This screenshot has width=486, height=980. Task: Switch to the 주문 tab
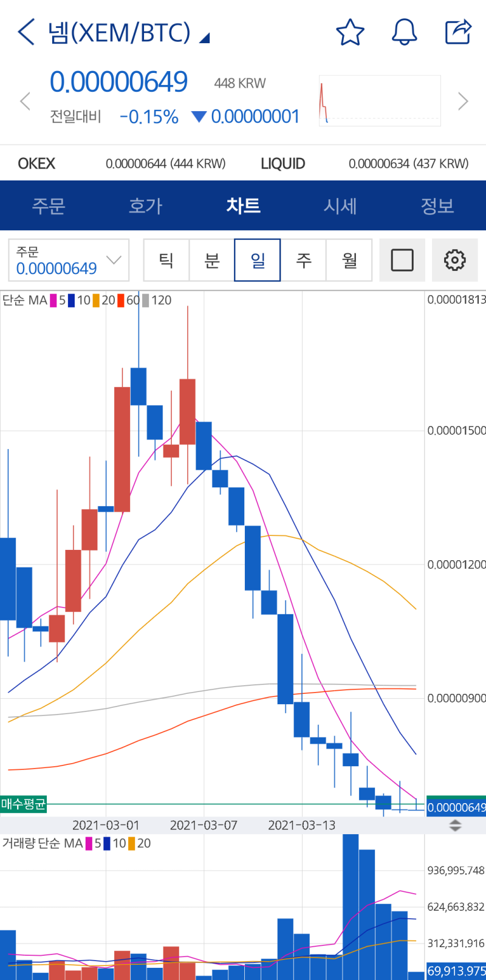click(49, 205)
